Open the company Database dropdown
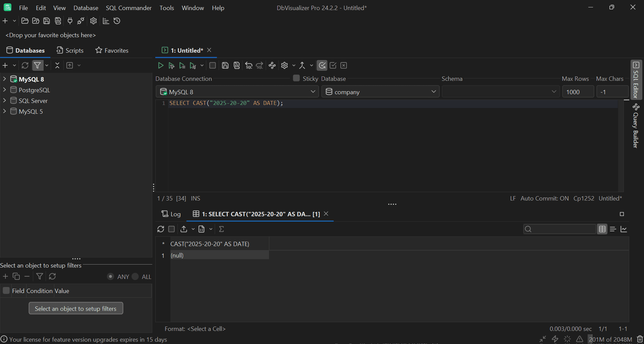 tap(434, 92)
